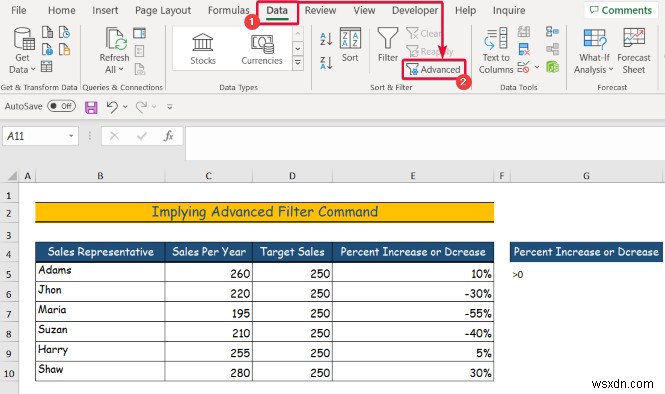Click the Insert Function fx icon
The height and width of the screenshot is (394, 665).
coord(168,136)
